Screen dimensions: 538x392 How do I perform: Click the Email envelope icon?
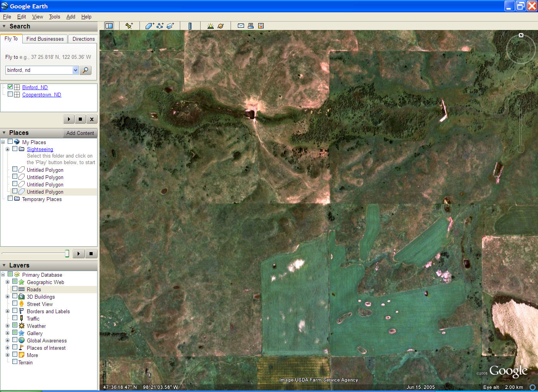[x=241, y=26]
